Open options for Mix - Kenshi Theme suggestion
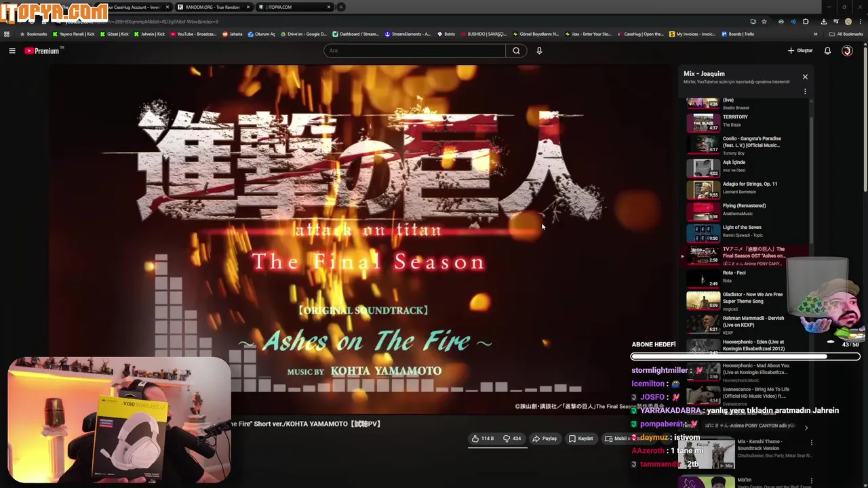Image resolution: width=868 pixels, height=488 pixels. [x=811, y=443]
